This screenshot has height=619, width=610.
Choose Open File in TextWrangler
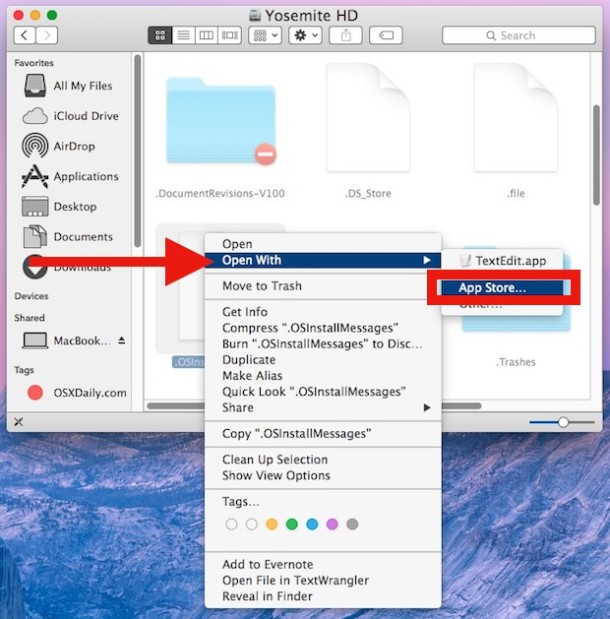[x=323, y=580]
